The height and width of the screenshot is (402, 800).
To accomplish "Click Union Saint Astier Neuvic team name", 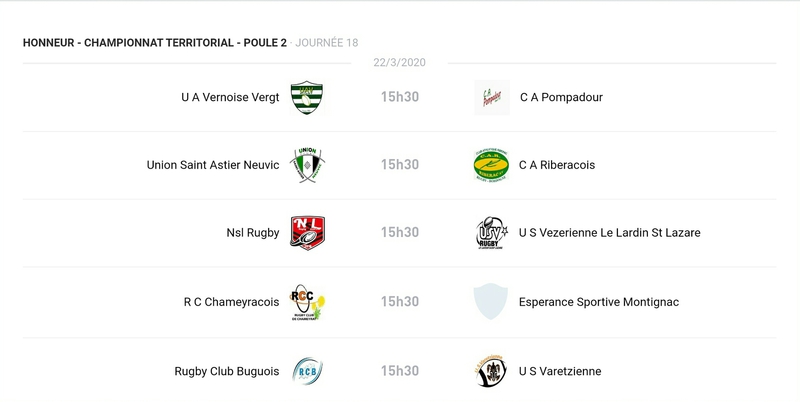I will (212, 165).
